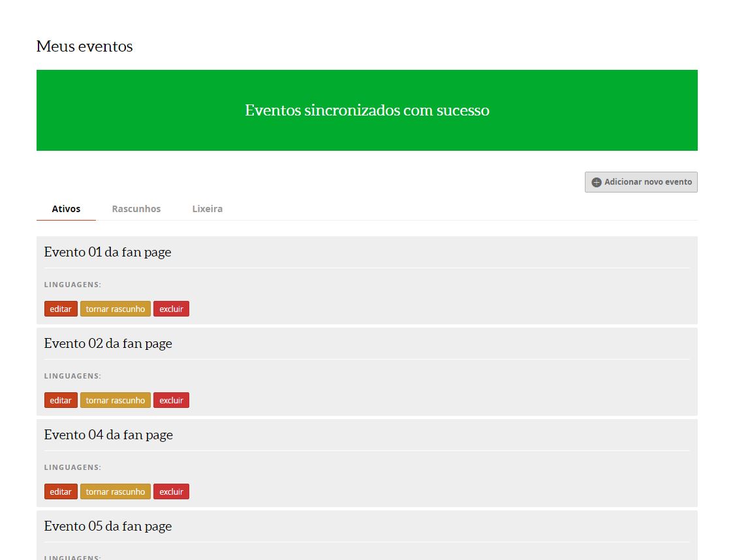Open the Evento 04 da fan page title
Image resolution: width=733 pixels, height=560 pixels.
pyautogui.click(x=108, y=435)
